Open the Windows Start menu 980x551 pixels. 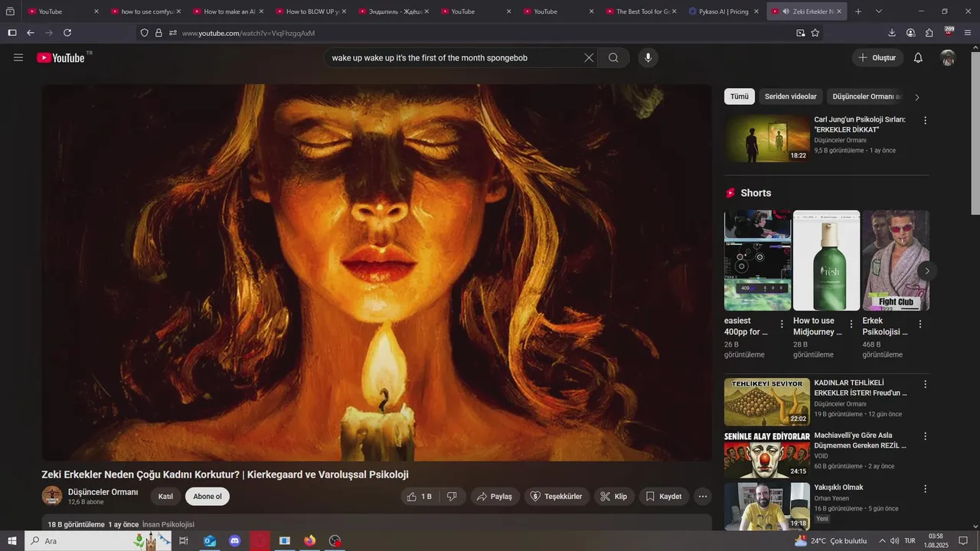coord(11,540)
